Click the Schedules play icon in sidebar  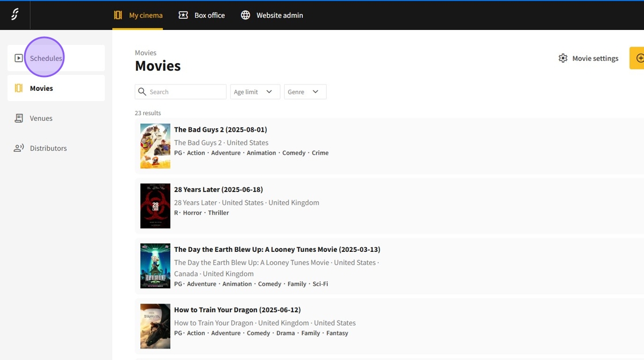(18, 58)
